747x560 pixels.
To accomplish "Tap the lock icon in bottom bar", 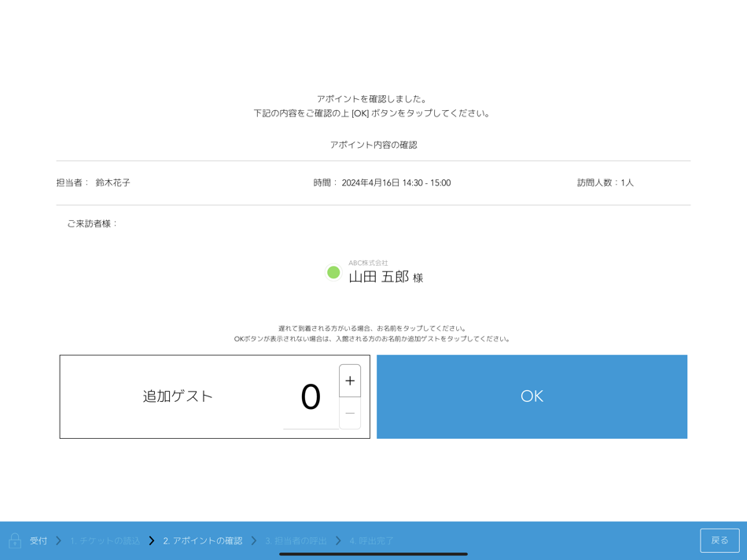I will pos(15,540).
